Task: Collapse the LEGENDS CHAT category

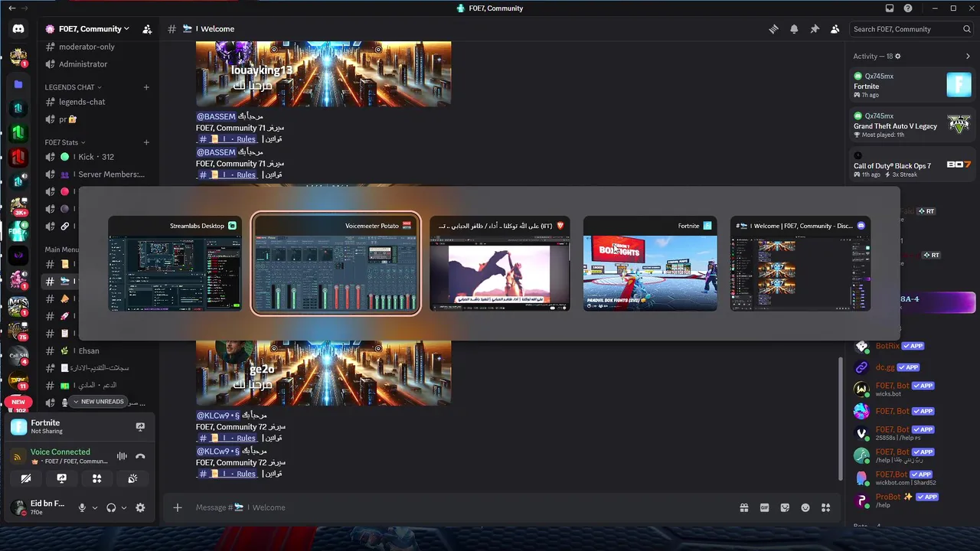Action: pyautogui.click(x=73, y=87)
